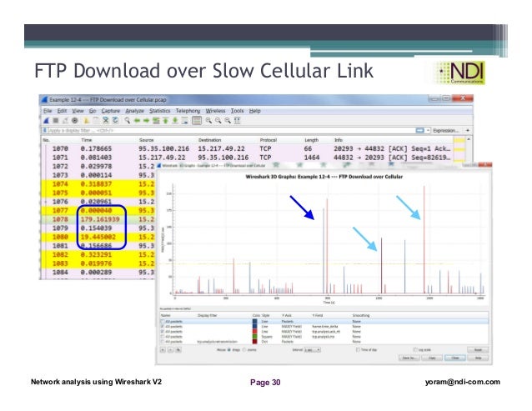Viewport: 532px width, 411px height.
Task: Go back in packet history arrow
Action: click(x=137, y=120)
